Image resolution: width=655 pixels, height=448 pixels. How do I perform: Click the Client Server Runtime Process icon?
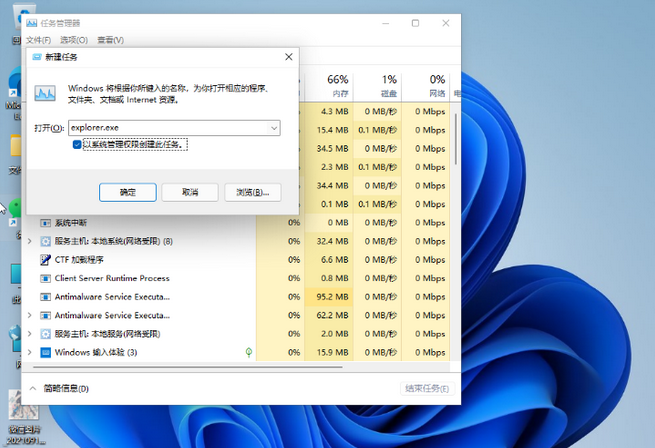pyautogui.click(x=45, y=278)
